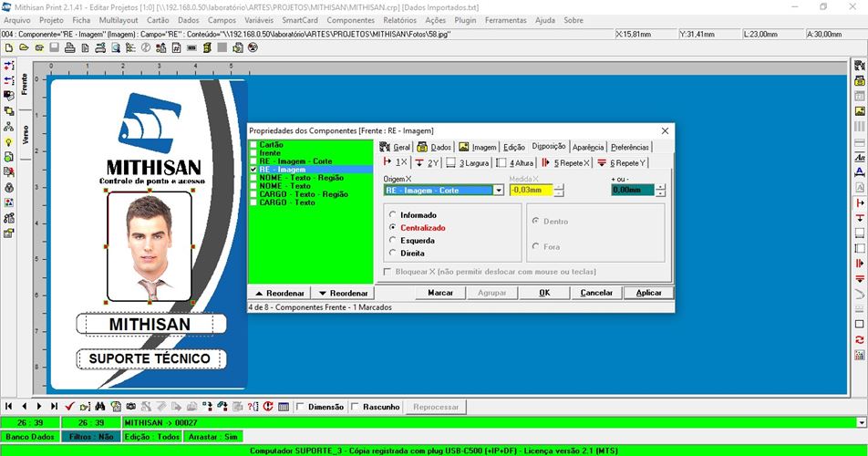Click the rectangle shape icon in right toolbar
The width and height of the screenshot is (868, 456).
click(x=860, y=325)
